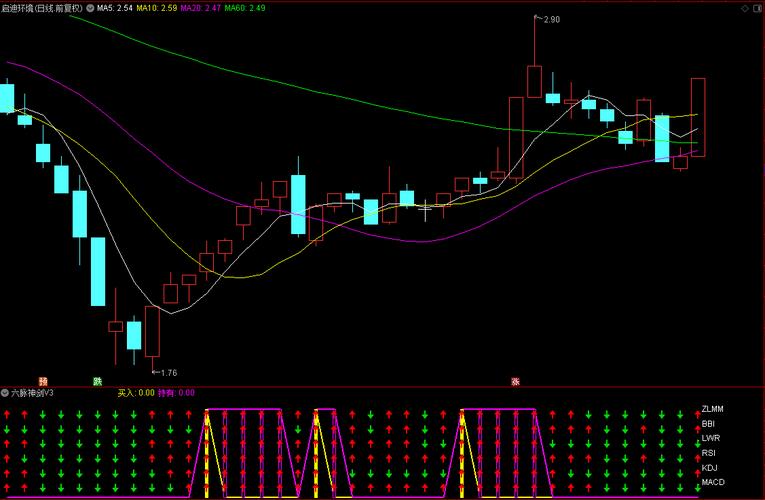Click the red 涨 marker below the chart
This screenshot has height=500, width=765.
coord(516,381)
